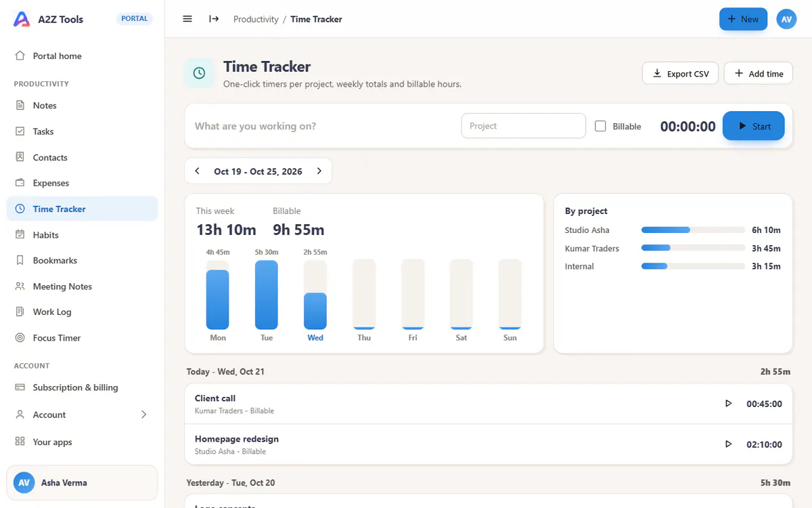The height and width of the screenshot is (508, 812).
Task: Click the Internal progress bar
Action: click(x=693, y=266)
